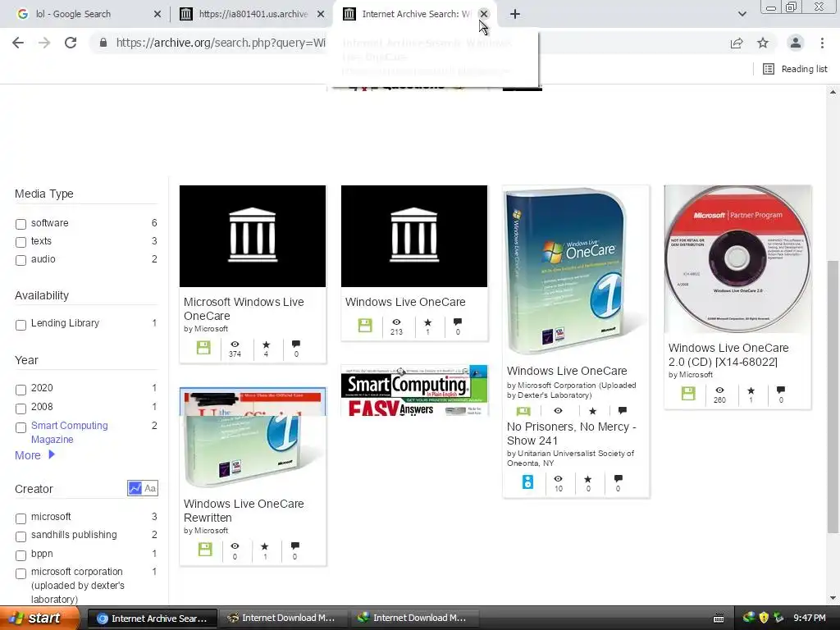840x630 pixels.
Task: Click the share page icon in address bar
Action: (737, 43)
